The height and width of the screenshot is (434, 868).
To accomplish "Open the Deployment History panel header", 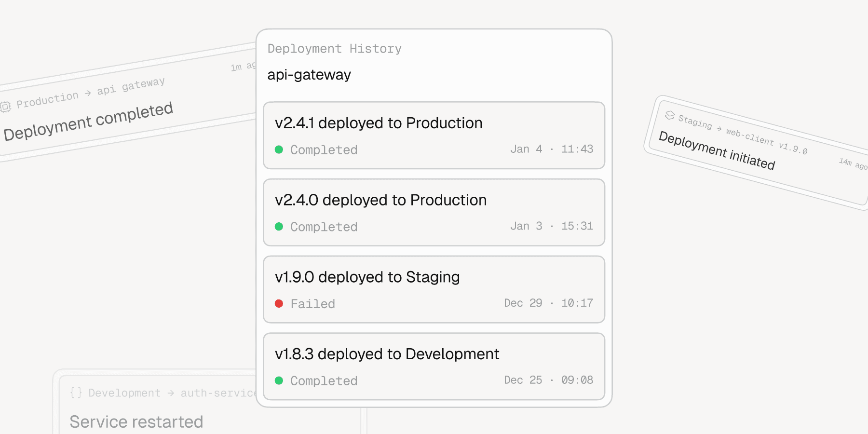I will click(335, 48).
